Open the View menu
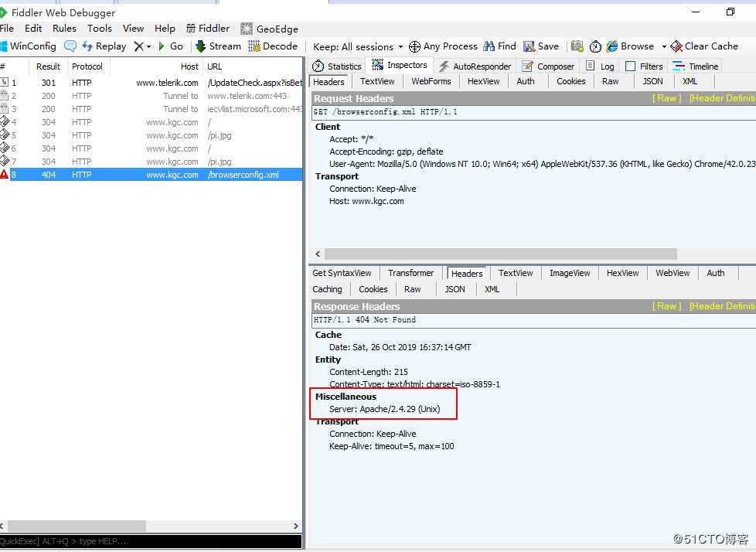756x552 pixels. coord(133,29)
